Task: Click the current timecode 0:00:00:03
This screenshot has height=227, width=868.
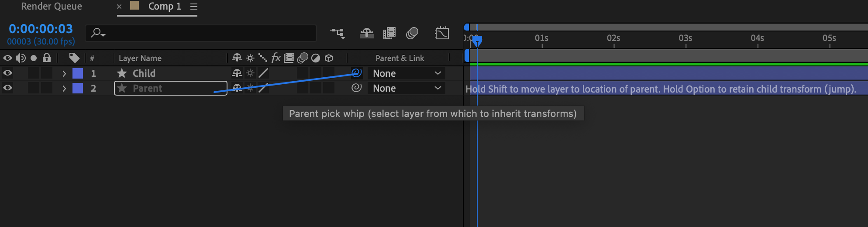Action: (x=41, y=29)
